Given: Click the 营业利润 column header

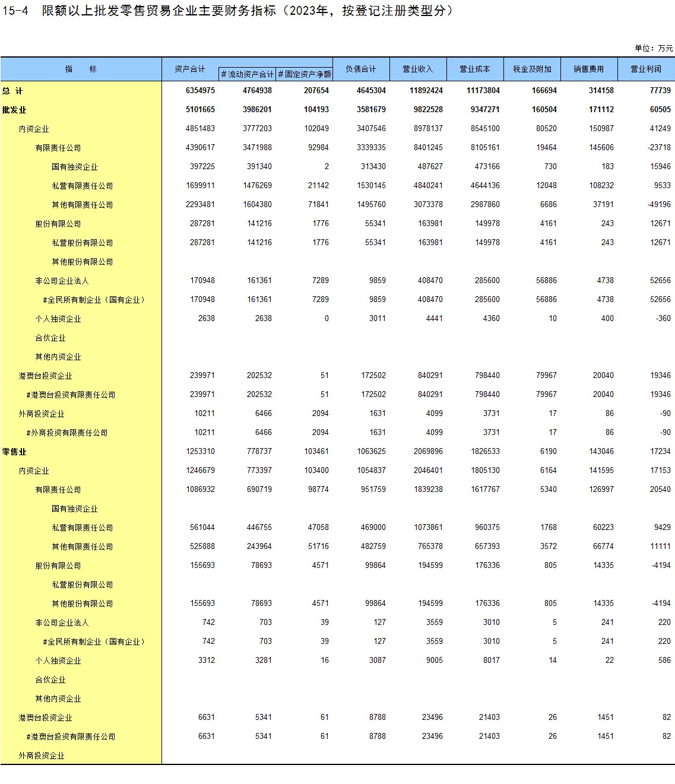Looking at the screenshot, I should 646,69.
